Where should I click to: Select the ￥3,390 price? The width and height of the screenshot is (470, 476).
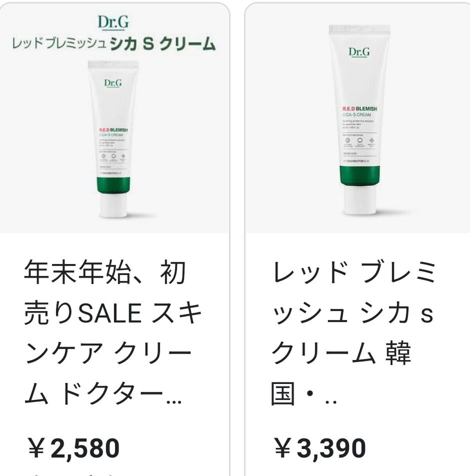coord(319,448)
